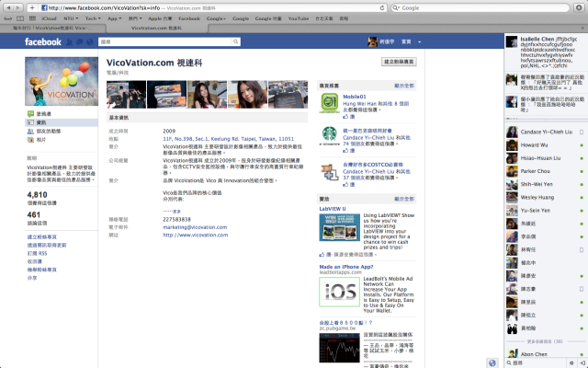Click the home link in Facebook header

click(406, 42)
